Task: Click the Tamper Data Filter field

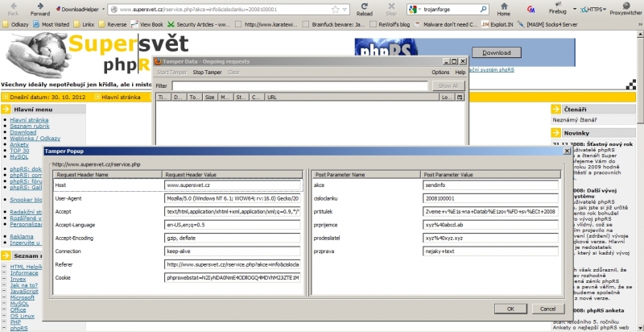Action: pos(299,86)
